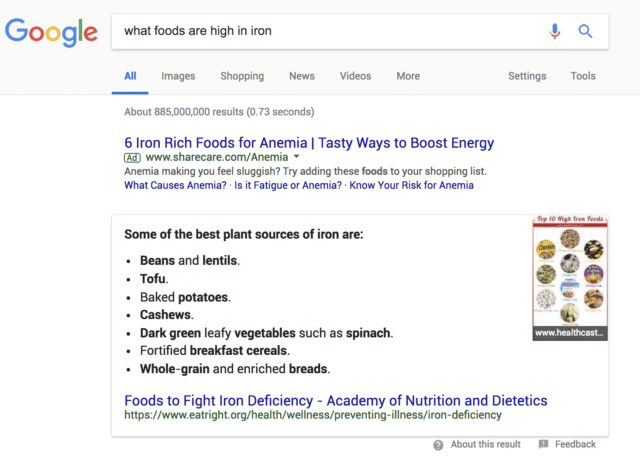Open the 6 Iron Rich Foods ad link
Screen dimensions: 640x458
coord(309,143)
